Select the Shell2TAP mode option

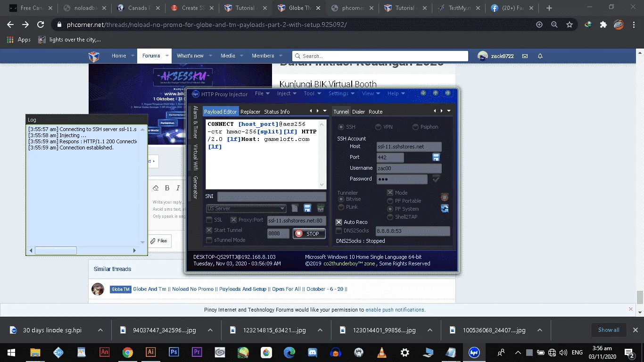[390, 217]
